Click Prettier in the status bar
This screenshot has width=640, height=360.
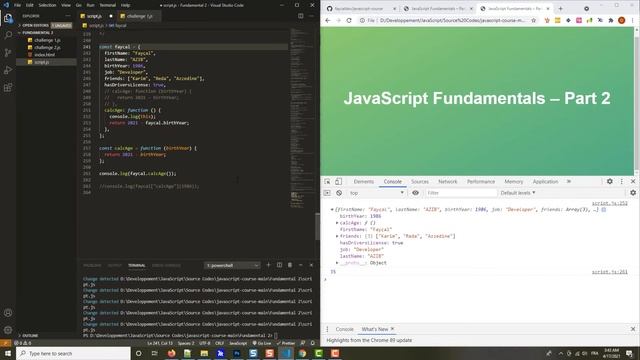[x=286, y=343]
